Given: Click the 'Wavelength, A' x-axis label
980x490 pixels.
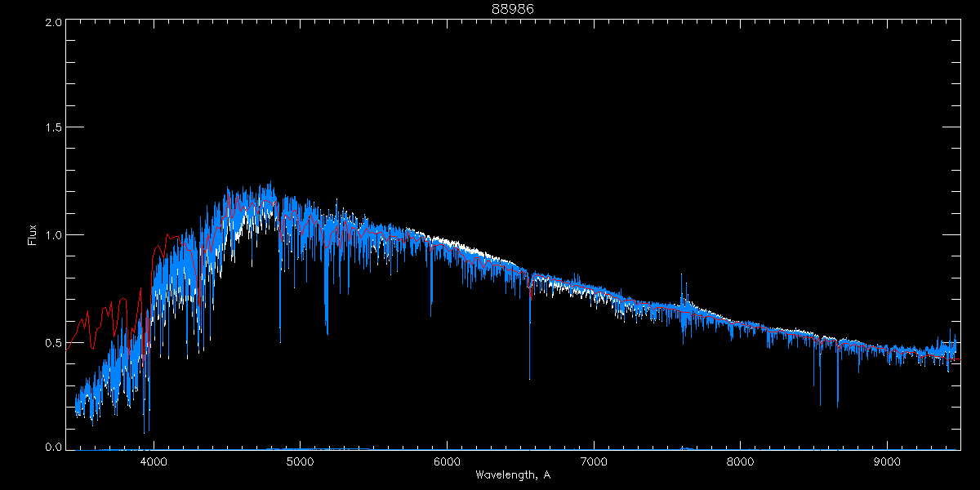Looking at the screenshot, I should pos(512,474).
